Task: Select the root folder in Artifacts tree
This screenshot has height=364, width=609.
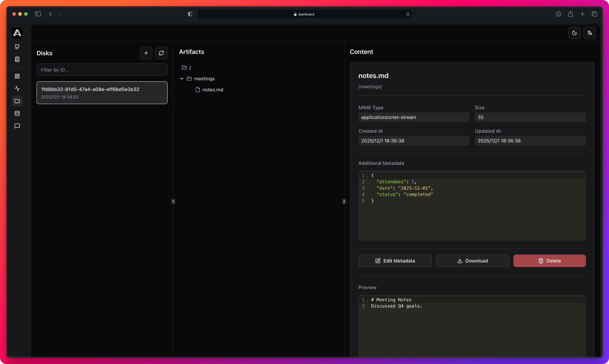Action: (x=186, y=67)
